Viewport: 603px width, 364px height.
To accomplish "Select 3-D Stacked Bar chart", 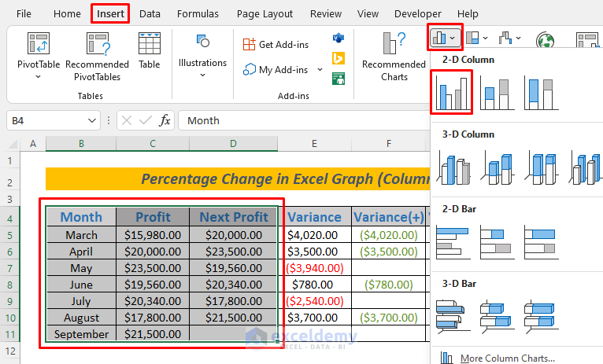I will click(x=498, y=316).
